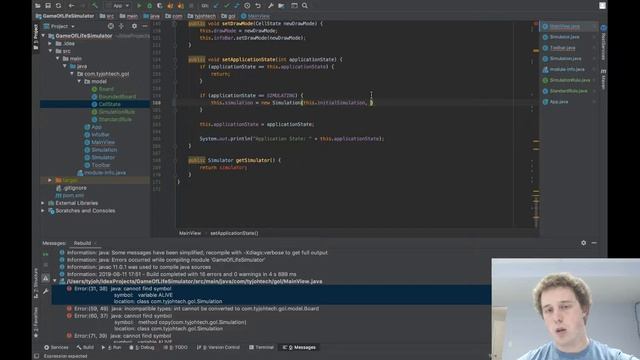Click Messages panel gear settings icon
This screenshot has width=640, height=360.
click(584, 243)
